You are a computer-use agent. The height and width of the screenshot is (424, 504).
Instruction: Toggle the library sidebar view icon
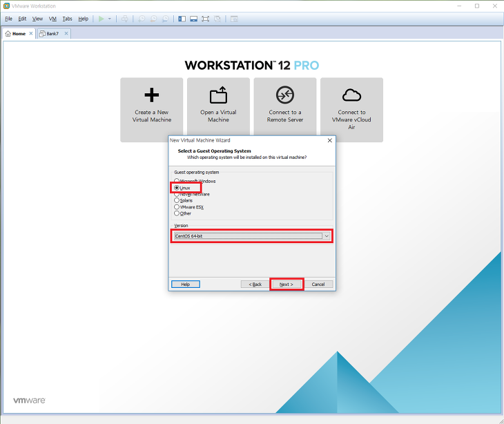point(182,19)
